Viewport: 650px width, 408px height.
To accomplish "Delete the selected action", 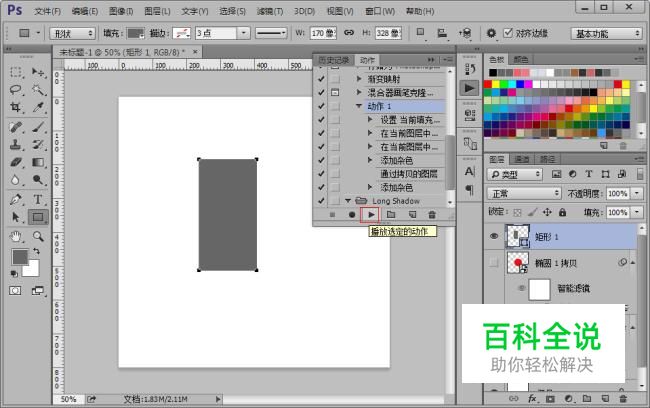I will click(x=432, y=214).
